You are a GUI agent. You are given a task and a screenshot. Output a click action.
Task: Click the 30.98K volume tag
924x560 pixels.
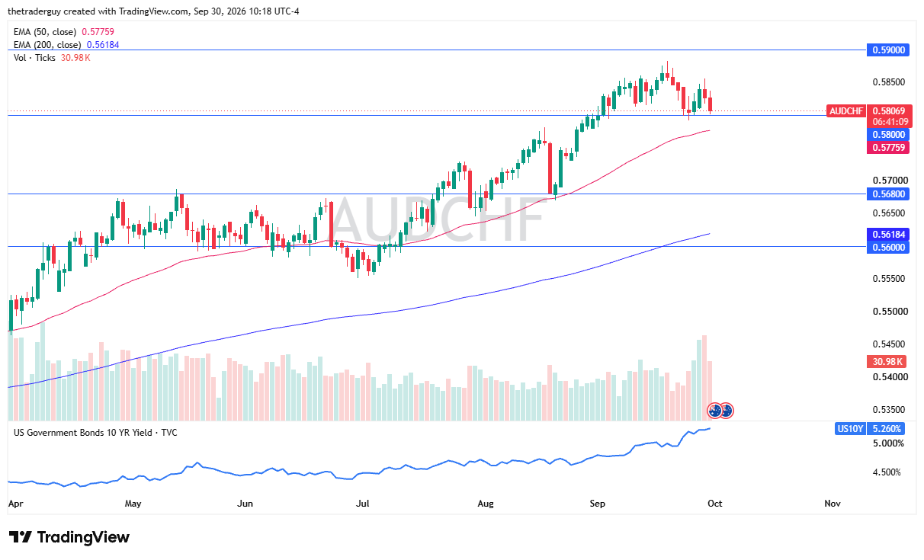tap(886, 362)
